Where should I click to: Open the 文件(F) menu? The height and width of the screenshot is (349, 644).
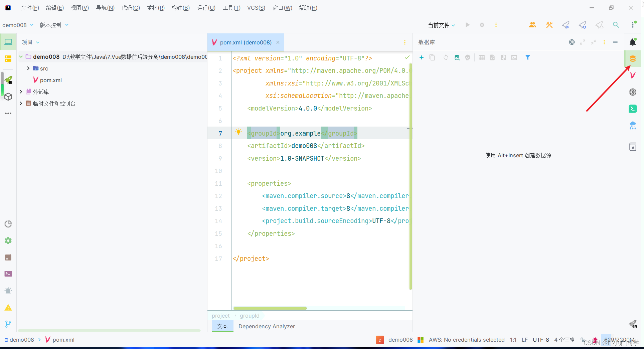tap(30, 8)
